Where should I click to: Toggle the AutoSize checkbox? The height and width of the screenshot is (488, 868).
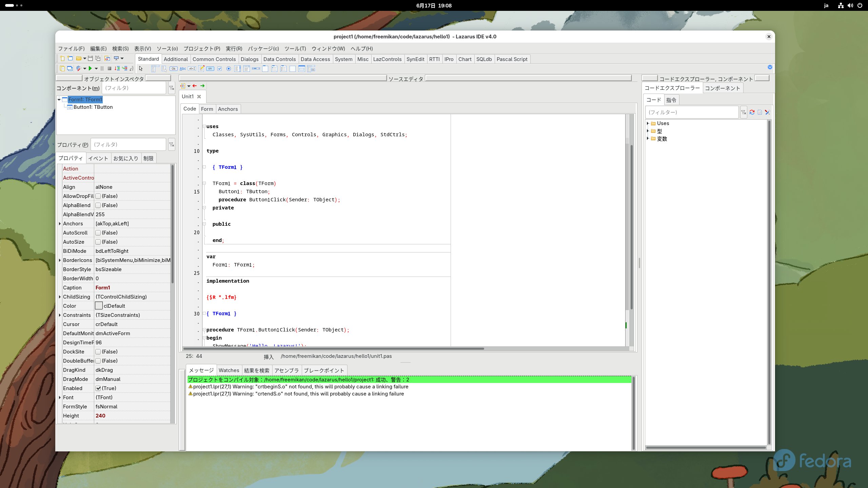click(x=98, y=242)
